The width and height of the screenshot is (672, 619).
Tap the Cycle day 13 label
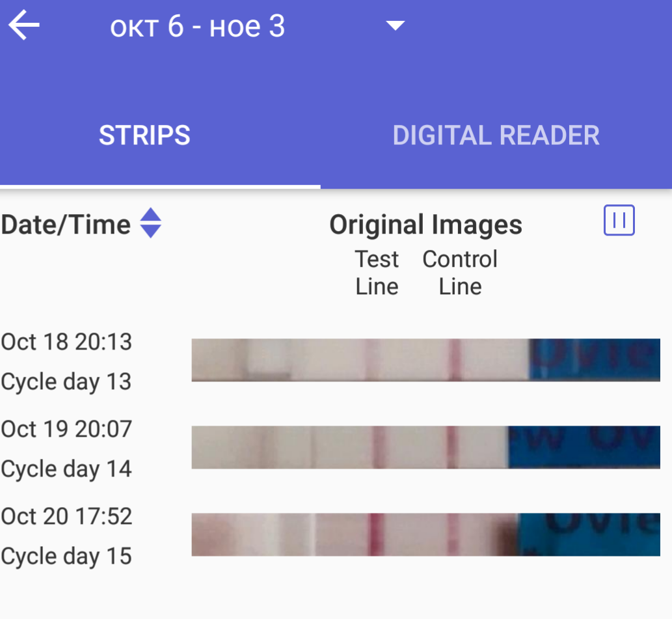[66, 381]
